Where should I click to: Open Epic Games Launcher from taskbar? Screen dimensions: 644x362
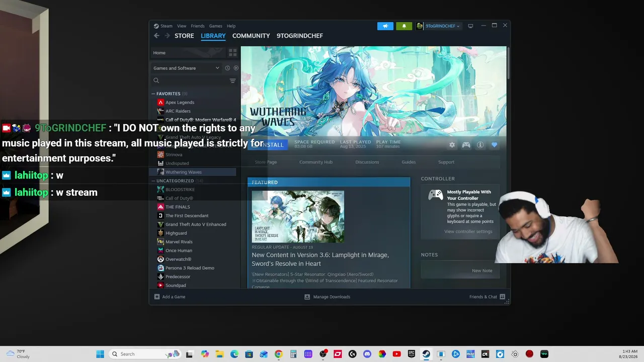click(x=411, y=354)
